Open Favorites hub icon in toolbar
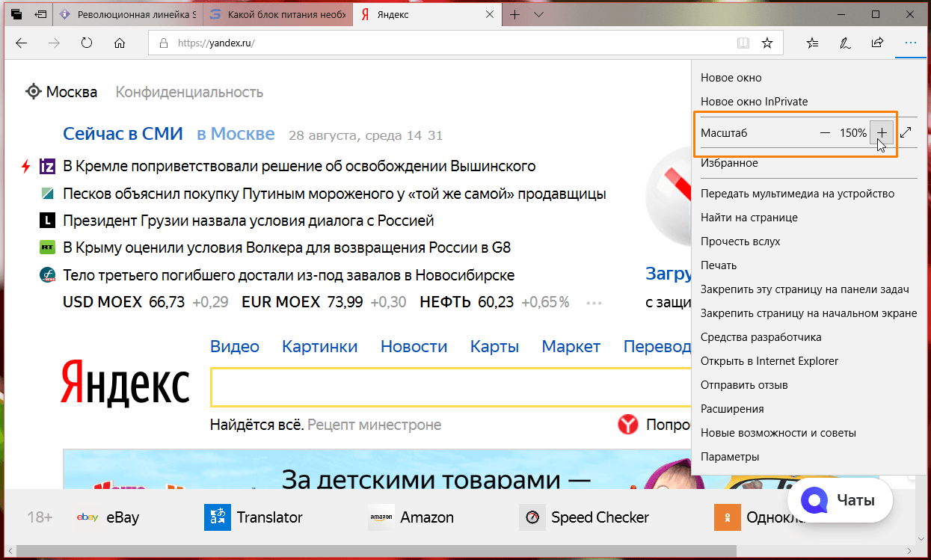The image size is (931, 560). (813, 43)
